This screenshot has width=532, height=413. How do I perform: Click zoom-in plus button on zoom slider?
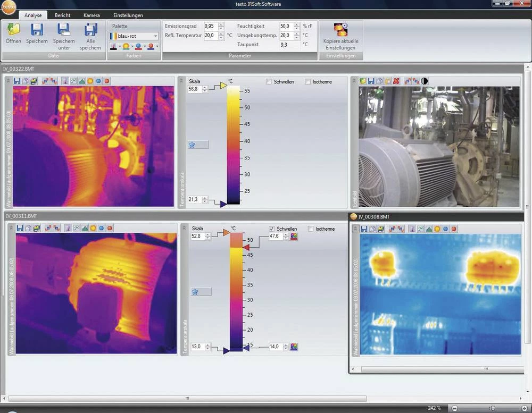525,408
